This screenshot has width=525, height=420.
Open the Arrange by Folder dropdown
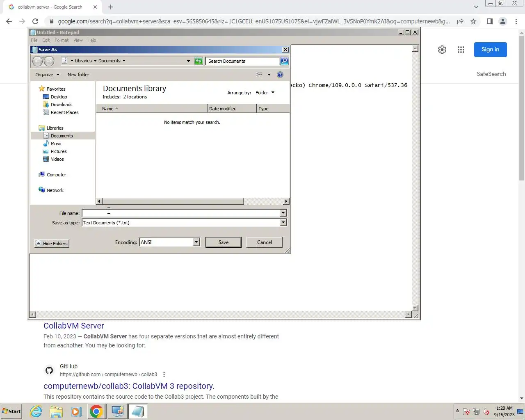pyautogui.click(x=265, y=93)
